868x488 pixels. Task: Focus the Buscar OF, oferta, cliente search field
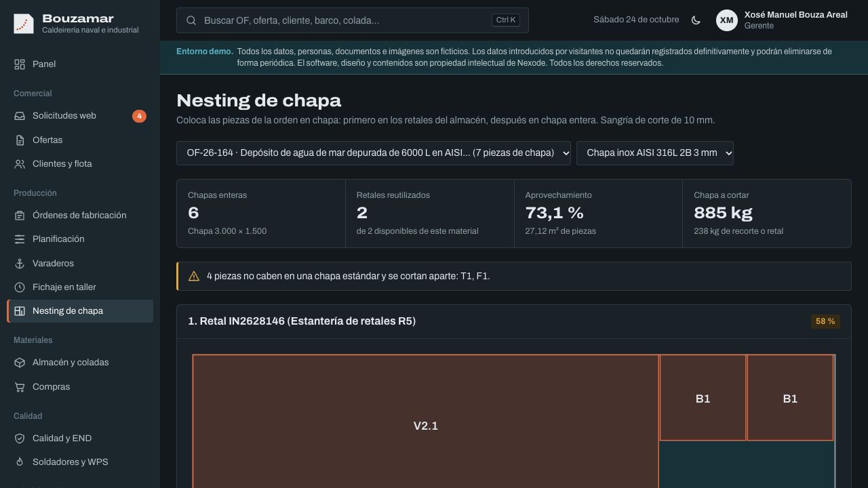pos(353,20)
